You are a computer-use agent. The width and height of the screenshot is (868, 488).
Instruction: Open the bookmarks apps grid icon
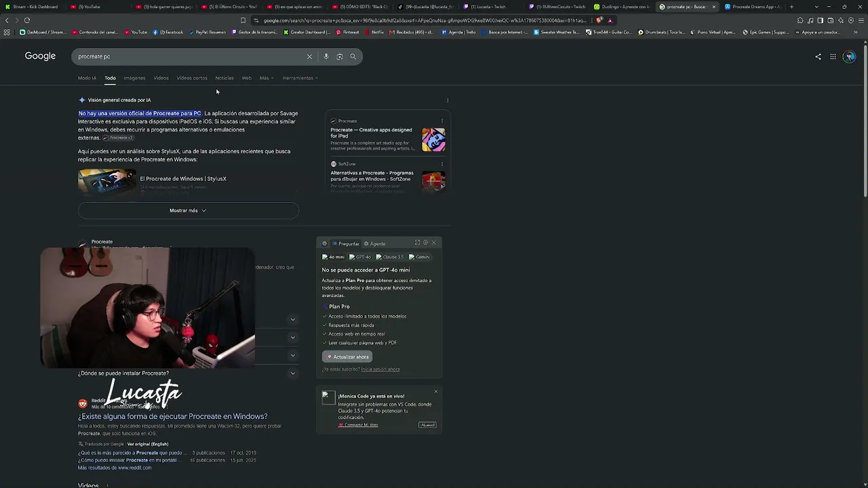click(7, 32)
